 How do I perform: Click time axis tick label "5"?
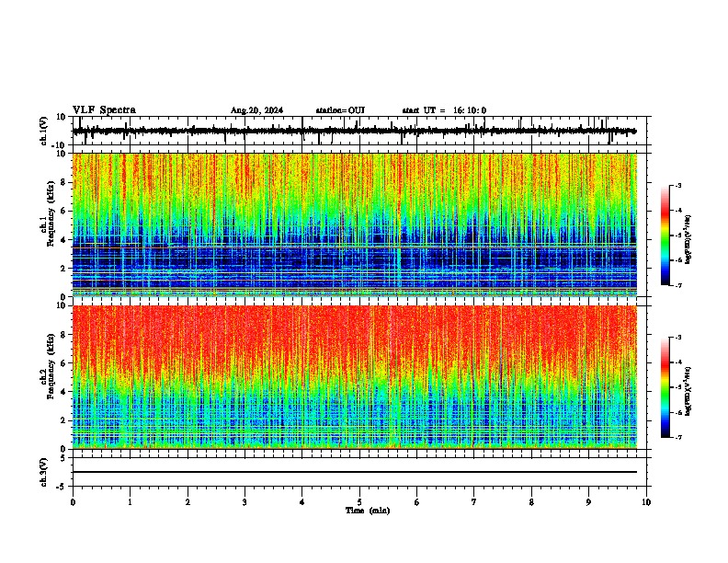click(x=359, y=502)
